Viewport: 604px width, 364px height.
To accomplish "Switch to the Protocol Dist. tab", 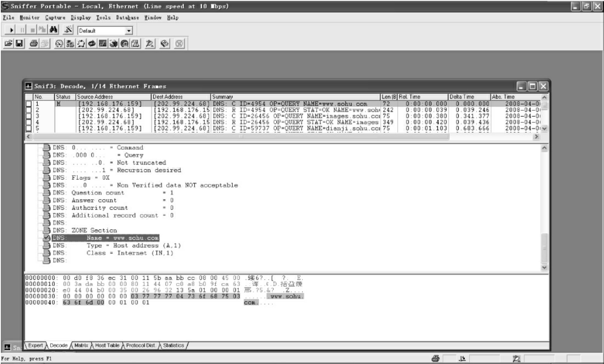I will coord(141,345).
